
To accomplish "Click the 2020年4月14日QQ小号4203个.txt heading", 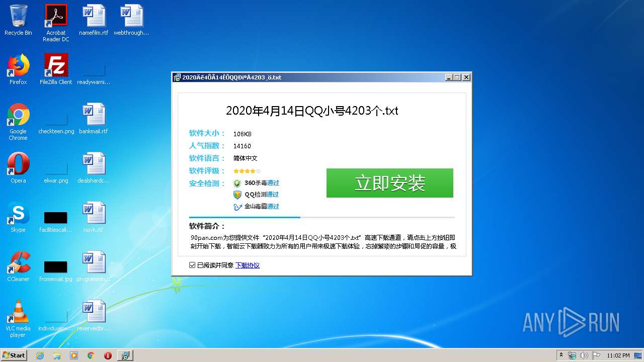I will [312, 111].
